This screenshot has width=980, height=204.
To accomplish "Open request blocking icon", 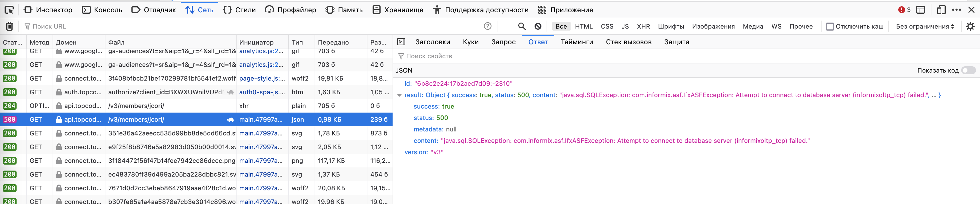I will (538, 26).
